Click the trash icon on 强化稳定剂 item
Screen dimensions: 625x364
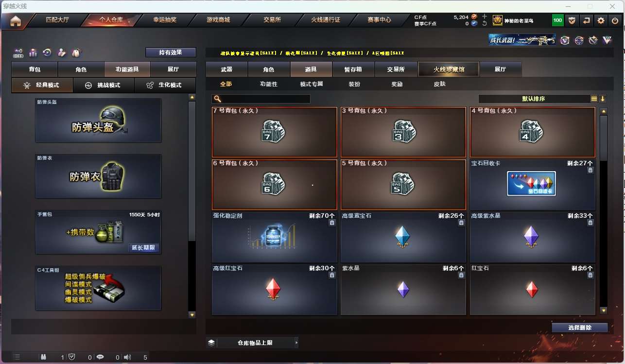[x=332, y=223]
